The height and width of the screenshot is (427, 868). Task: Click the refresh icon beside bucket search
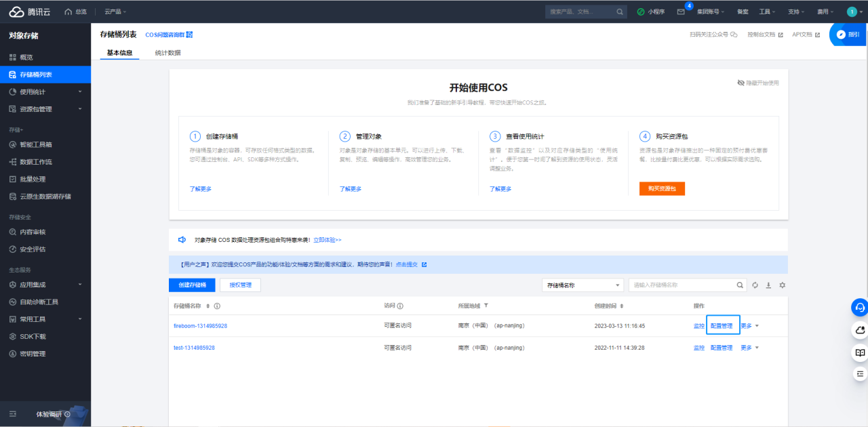[x=755, y=285]
